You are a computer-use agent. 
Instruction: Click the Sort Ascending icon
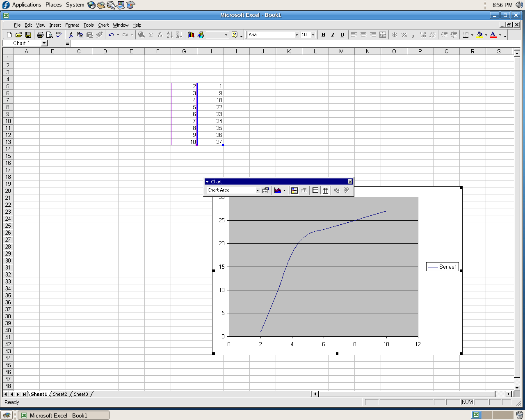169,35
